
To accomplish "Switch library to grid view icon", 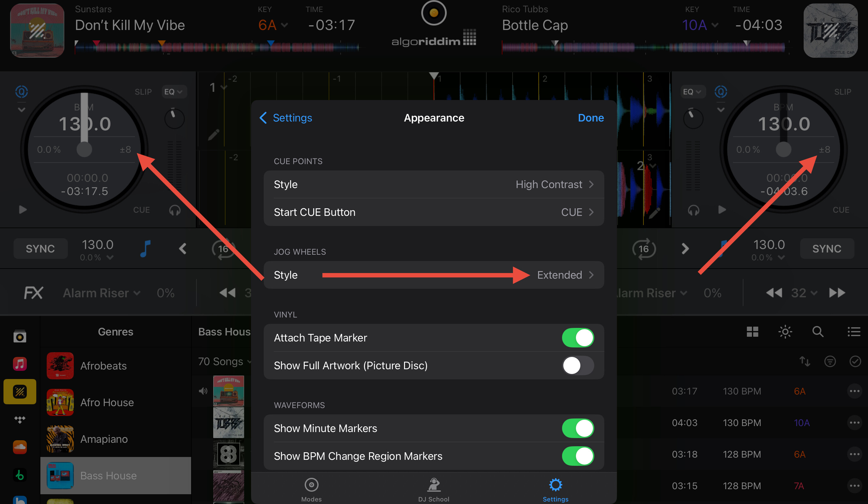I will [752, 332].
